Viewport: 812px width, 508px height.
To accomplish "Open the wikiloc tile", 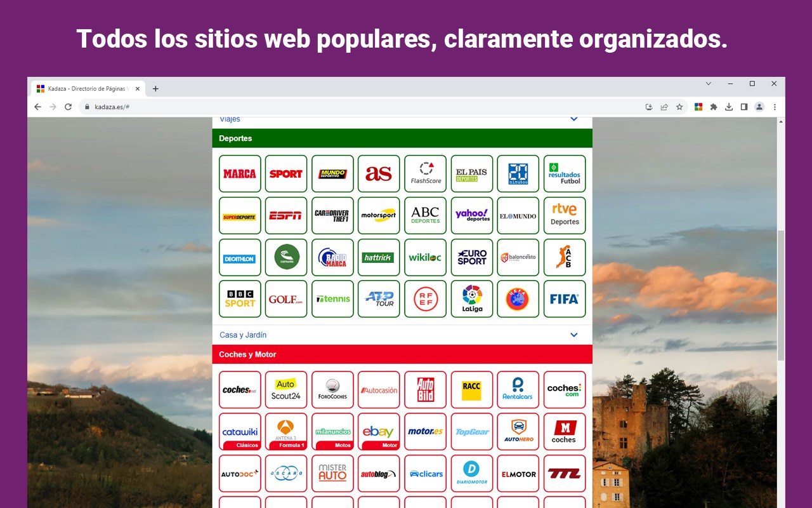I will (x=426, y=257).
